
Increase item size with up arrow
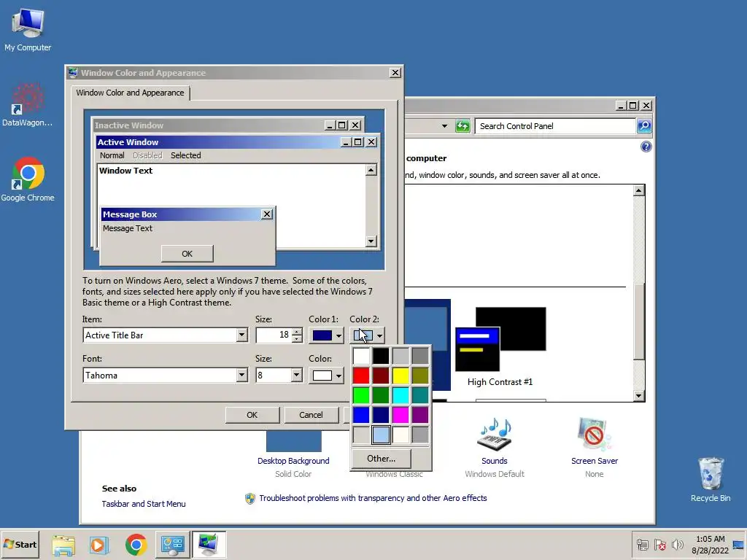coord(297,332)
